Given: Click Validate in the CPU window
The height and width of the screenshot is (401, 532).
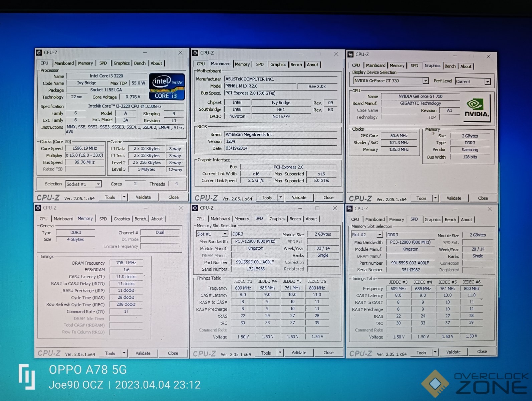Looking at the screenshot, I should point(144,197).
